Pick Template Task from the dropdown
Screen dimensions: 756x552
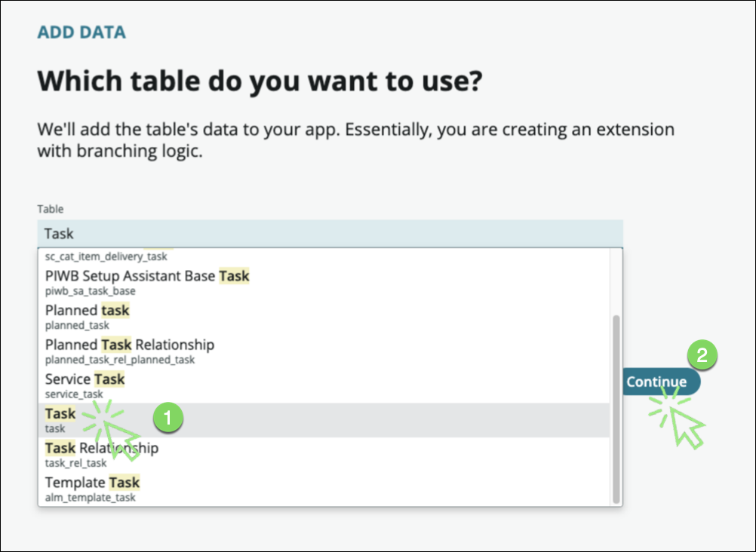[x=92, y=488]
